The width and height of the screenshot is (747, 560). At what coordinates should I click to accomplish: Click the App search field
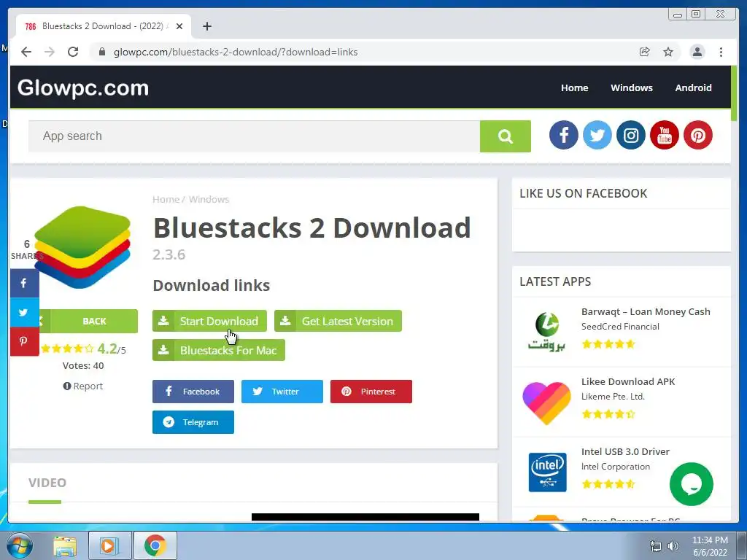(x=254, y=136)
